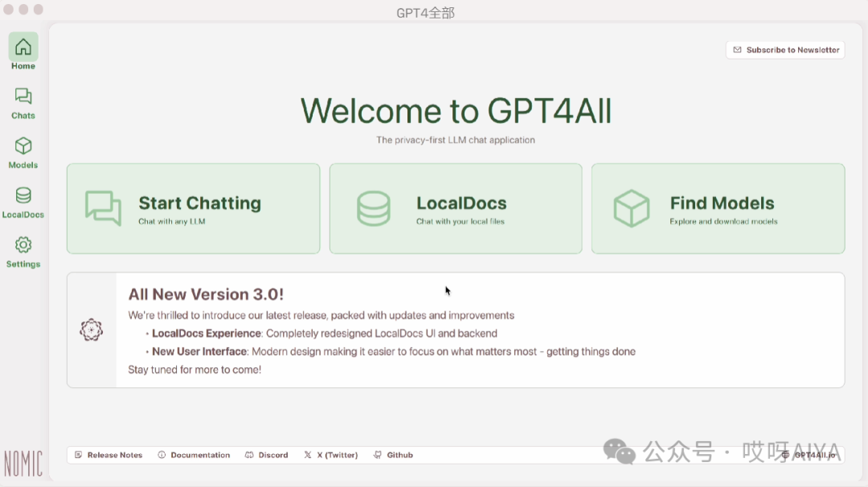The height and width of the screenshot is (487, 868).
Task: Click the Nomic logo in the sidebar
Action: (23, 464)
